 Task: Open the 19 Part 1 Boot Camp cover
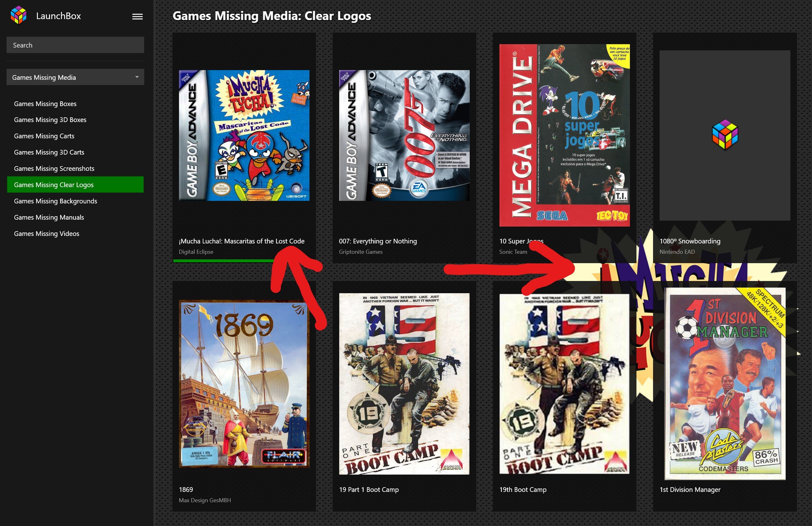click(404, 384)
